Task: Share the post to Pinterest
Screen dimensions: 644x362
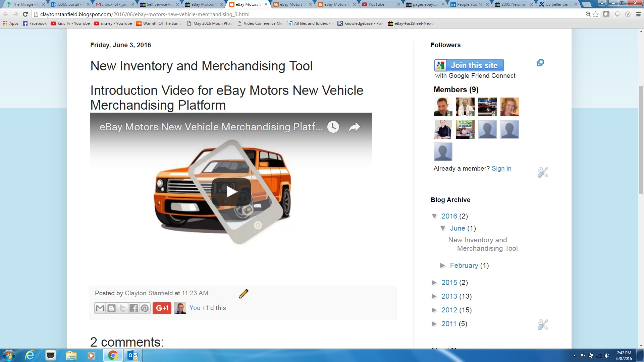Action: click(145, 308)
